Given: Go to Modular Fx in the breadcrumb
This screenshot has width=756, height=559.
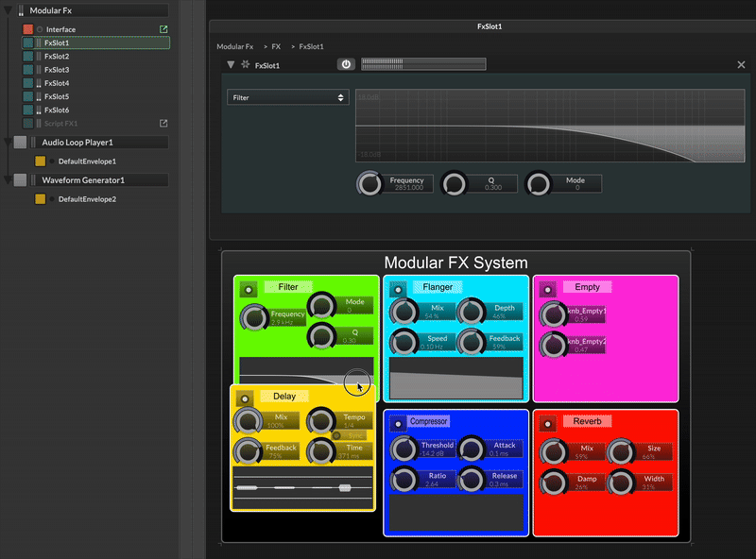Looking at the screenshot, I should (234, 47).
